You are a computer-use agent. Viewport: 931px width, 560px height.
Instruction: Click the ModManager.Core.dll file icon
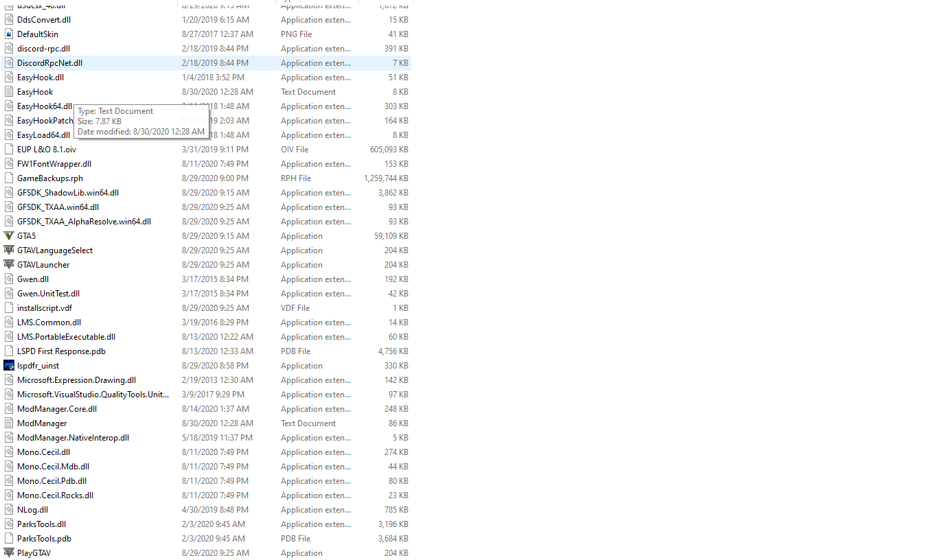(x=9, y=409)
